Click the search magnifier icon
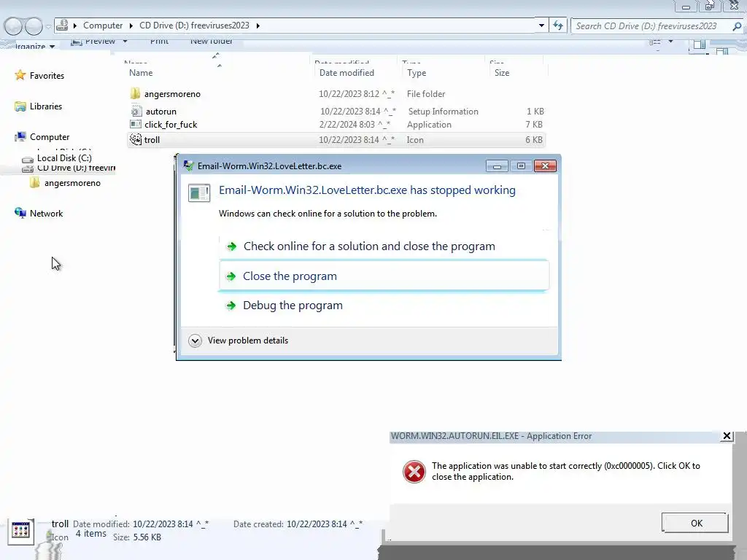 click(x=737, y=26)
